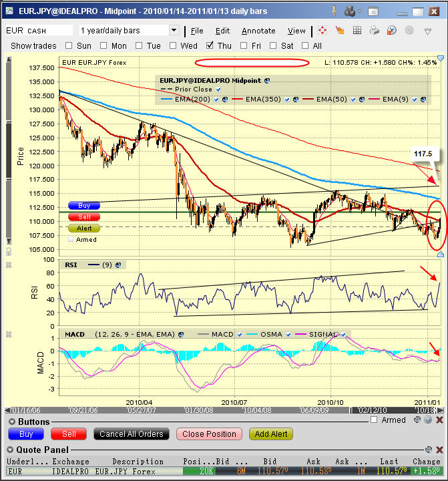Viewport: 448px width, 481px height.
Task: Click the pushpin icon in title bar
Action: [334, 11]
